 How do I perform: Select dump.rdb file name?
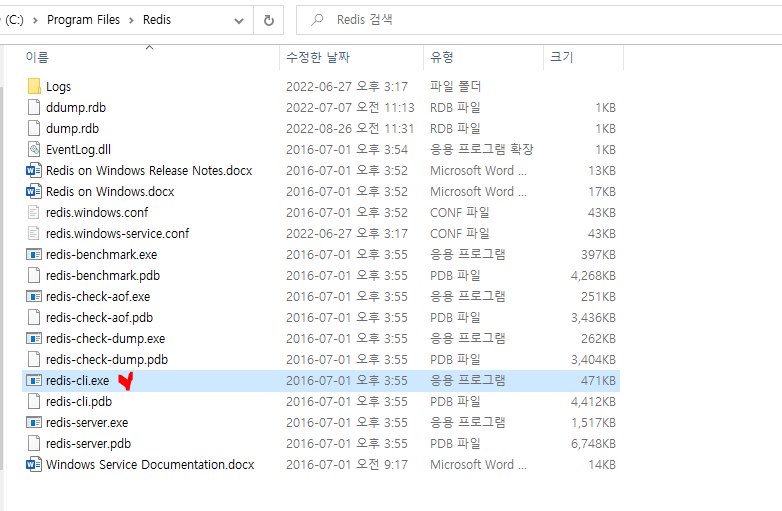pyautogui.click(x=72, y=128)
